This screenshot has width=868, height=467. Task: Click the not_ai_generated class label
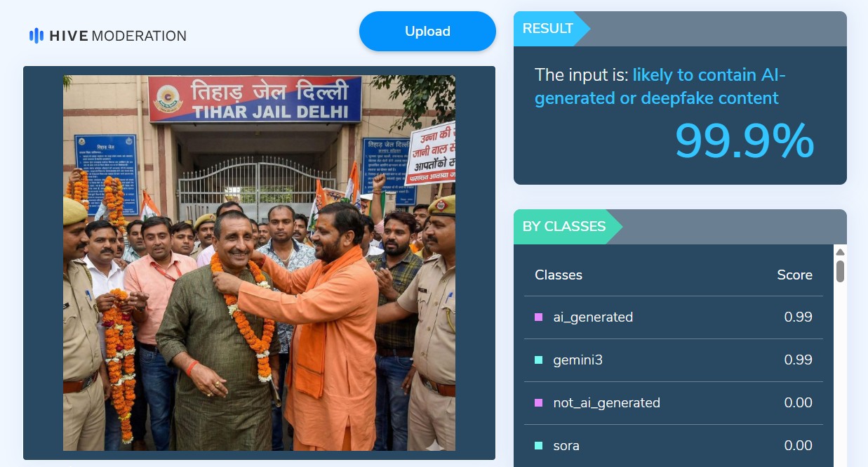(606, 403)
